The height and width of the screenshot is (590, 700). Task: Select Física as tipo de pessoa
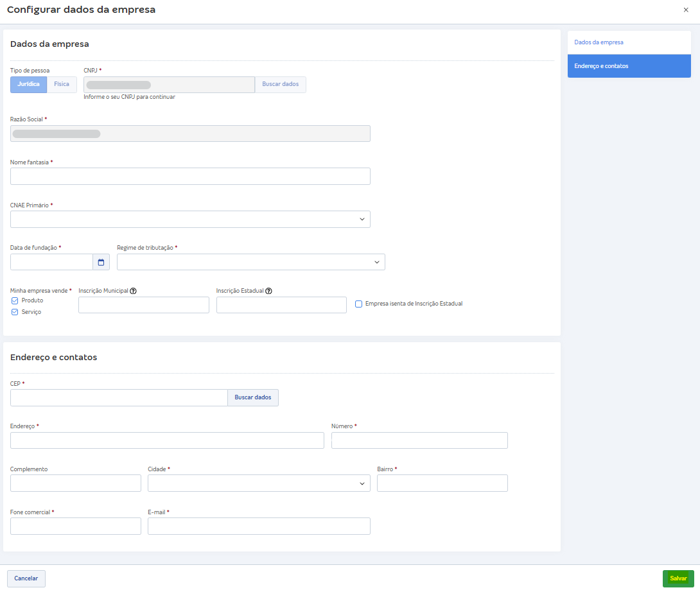point(62,85)
